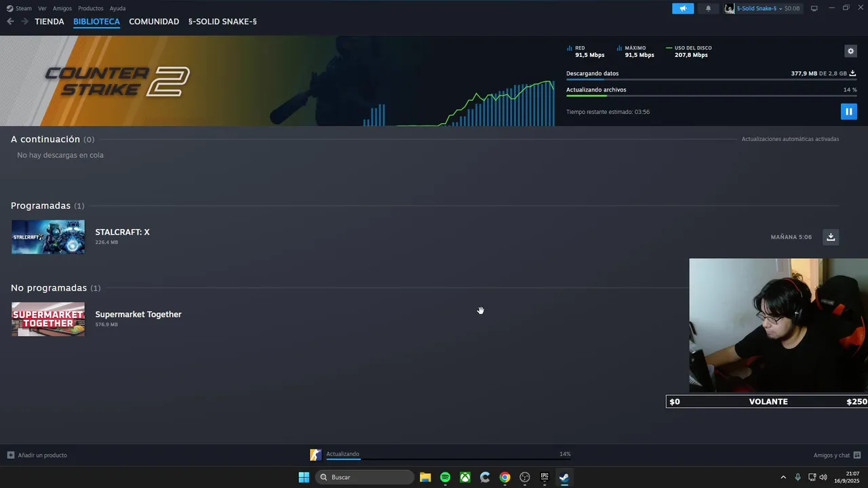Open the §-SOLID SNAKE-§ profile tab
This screenshot has height=488, width=868.
(x=222, y=22)
